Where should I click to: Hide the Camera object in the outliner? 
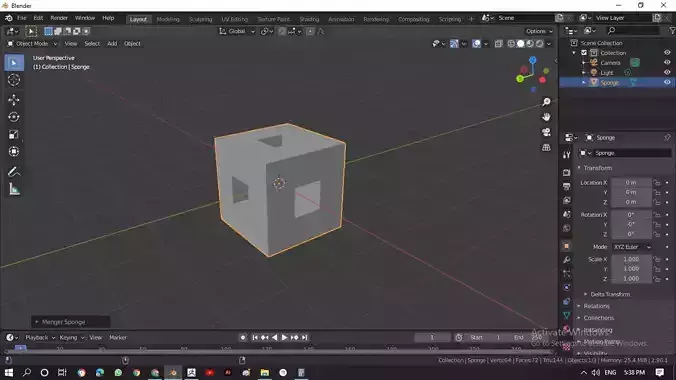[667, 63]
